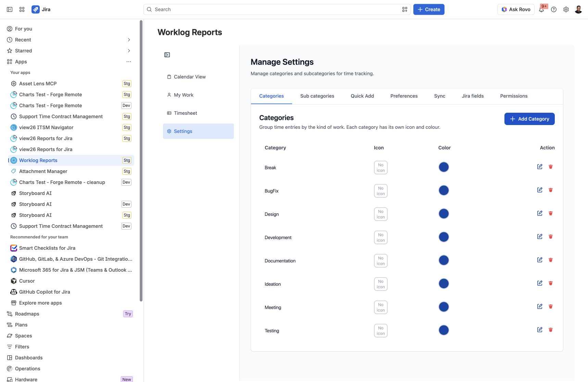Select the Design category color swatch
This screenshot has height=382, width=588.
click(x=444, y=214)
